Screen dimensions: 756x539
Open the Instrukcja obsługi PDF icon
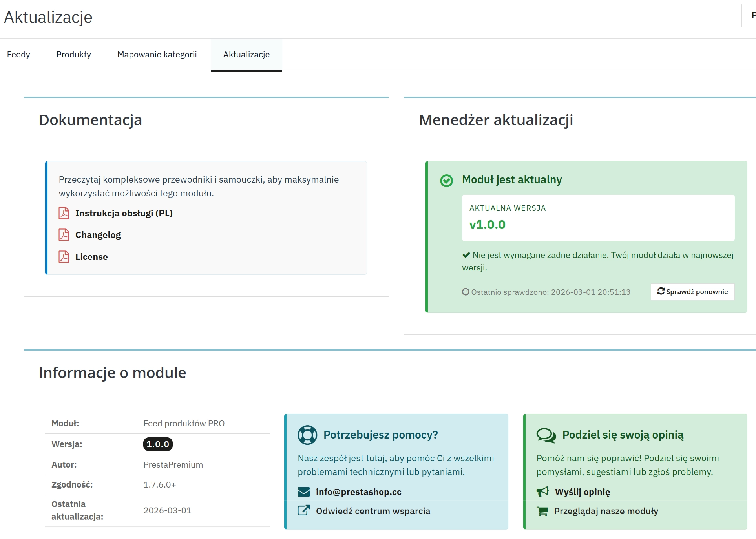click(64, 213)
